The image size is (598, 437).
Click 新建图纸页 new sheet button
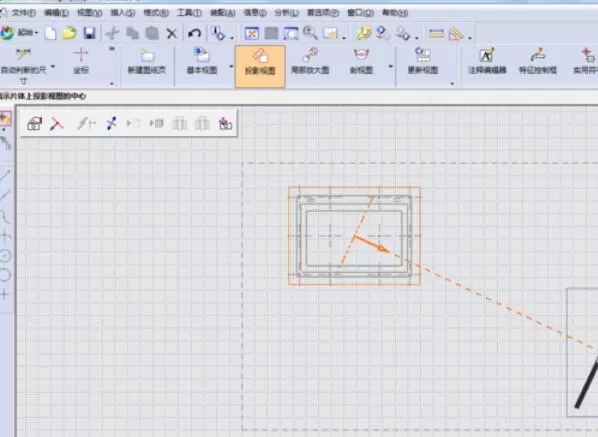coord(146,61)
